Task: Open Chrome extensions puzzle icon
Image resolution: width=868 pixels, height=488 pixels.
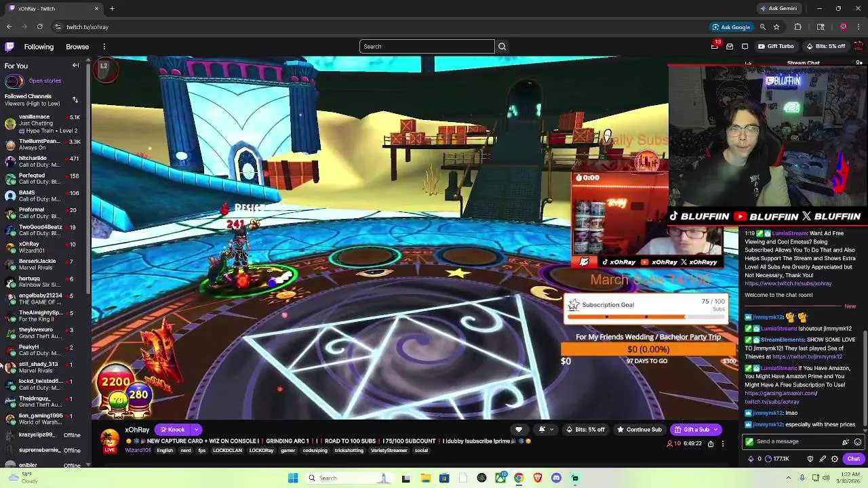Action: point(797,27)
